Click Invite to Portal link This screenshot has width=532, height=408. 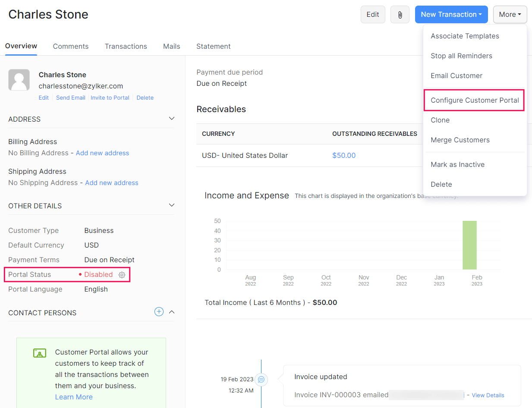click(x=110, y=97)
